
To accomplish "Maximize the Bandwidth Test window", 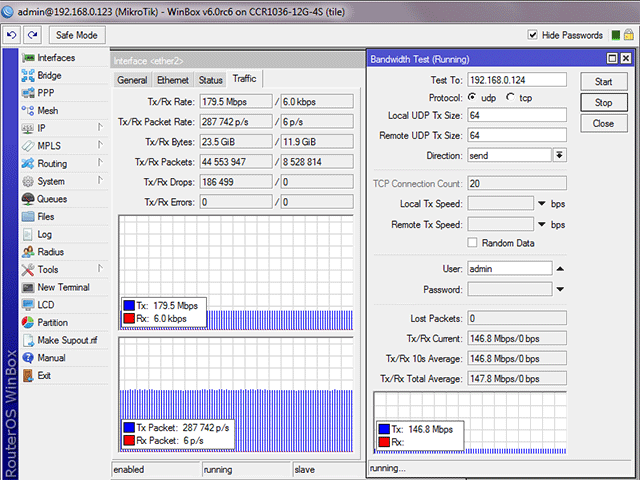I will point(612,58).
